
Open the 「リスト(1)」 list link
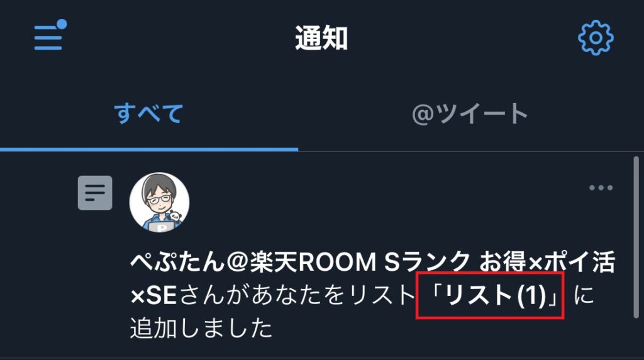[x=490, y=295]
